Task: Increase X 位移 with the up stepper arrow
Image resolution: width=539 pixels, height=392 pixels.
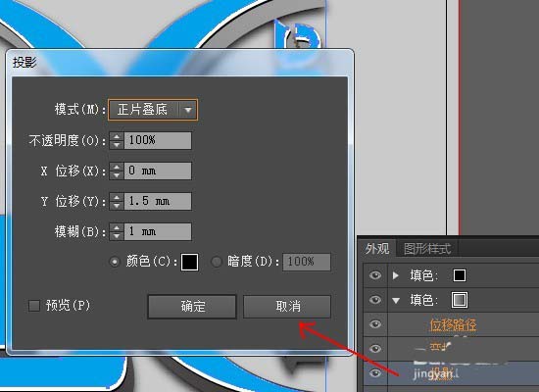Action: 117,167
